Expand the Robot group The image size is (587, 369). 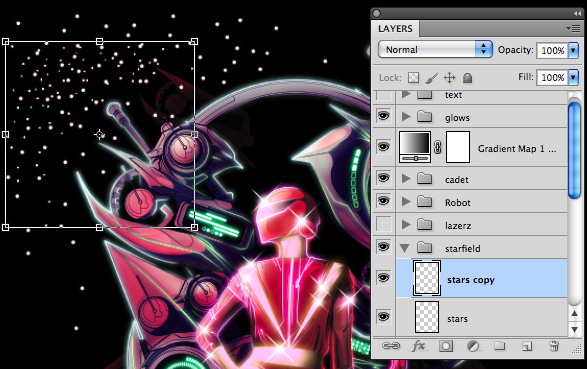pyautogui.click(x=406, y=202)
